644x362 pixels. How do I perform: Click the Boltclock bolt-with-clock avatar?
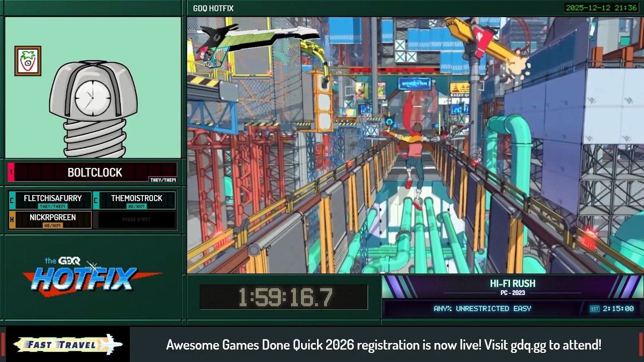(x=93, y=109)
